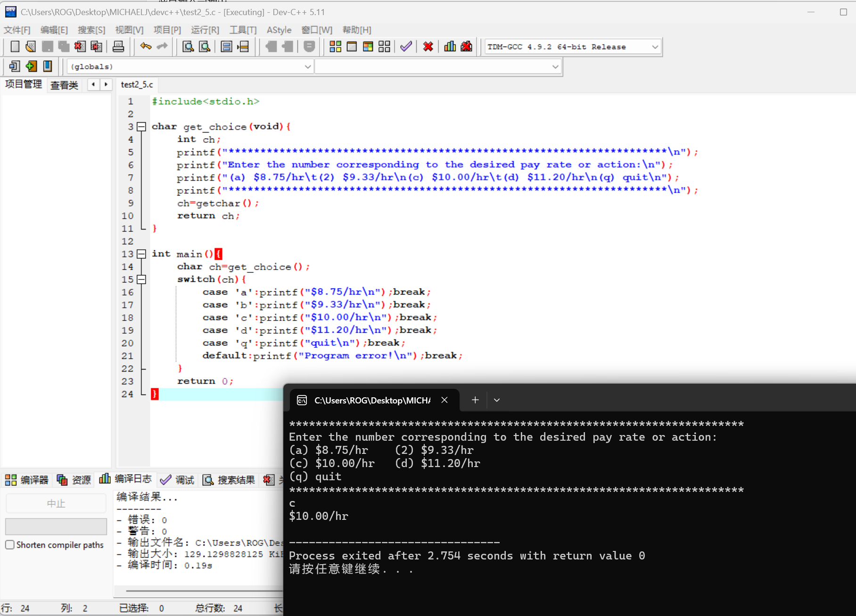This screenshot has height=616, width=856.
Task: Switch to the 查看类 panel tab
Action: tap(64, 85)
